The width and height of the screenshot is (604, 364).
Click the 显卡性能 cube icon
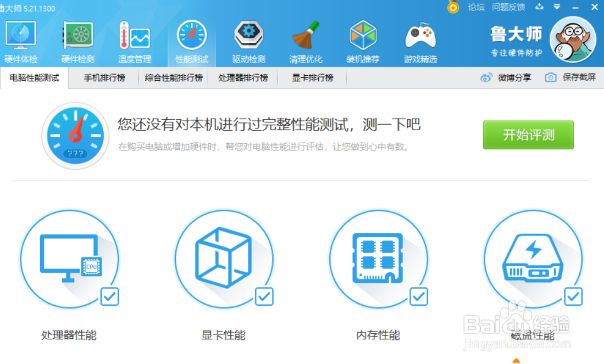[x=224, y=259]
